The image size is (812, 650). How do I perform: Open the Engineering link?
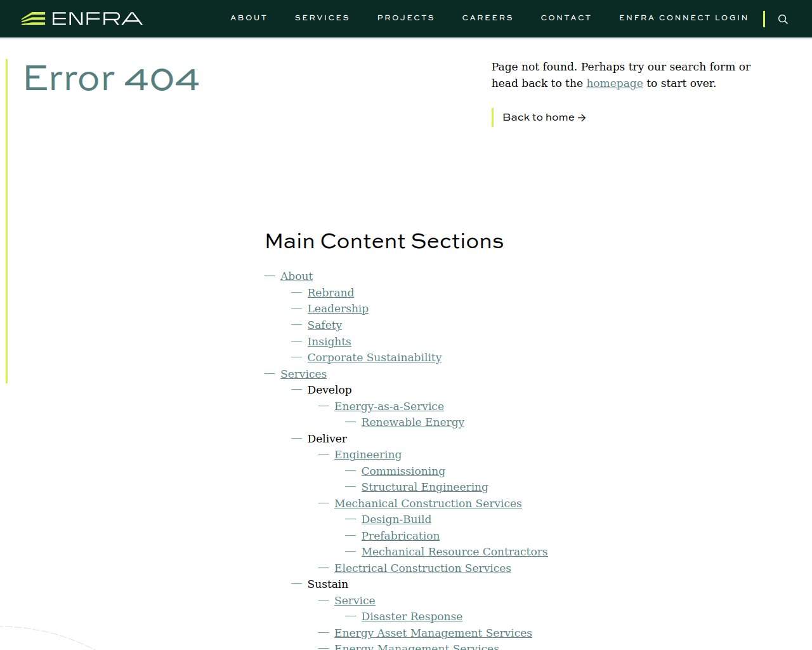[x=368, y=454]
